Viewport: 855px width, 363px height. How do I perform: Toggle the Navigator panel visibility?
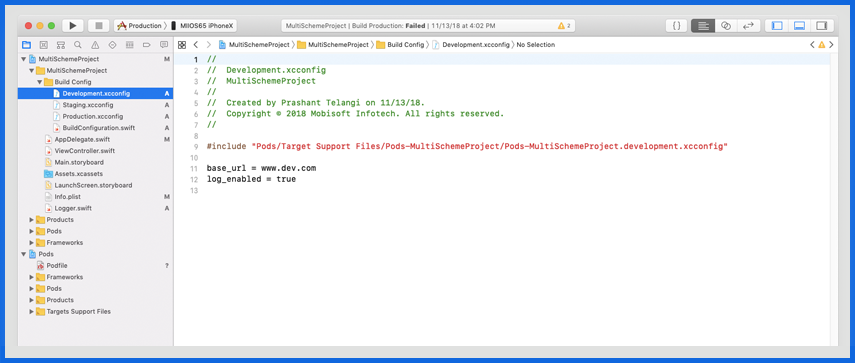pos(777,26)
